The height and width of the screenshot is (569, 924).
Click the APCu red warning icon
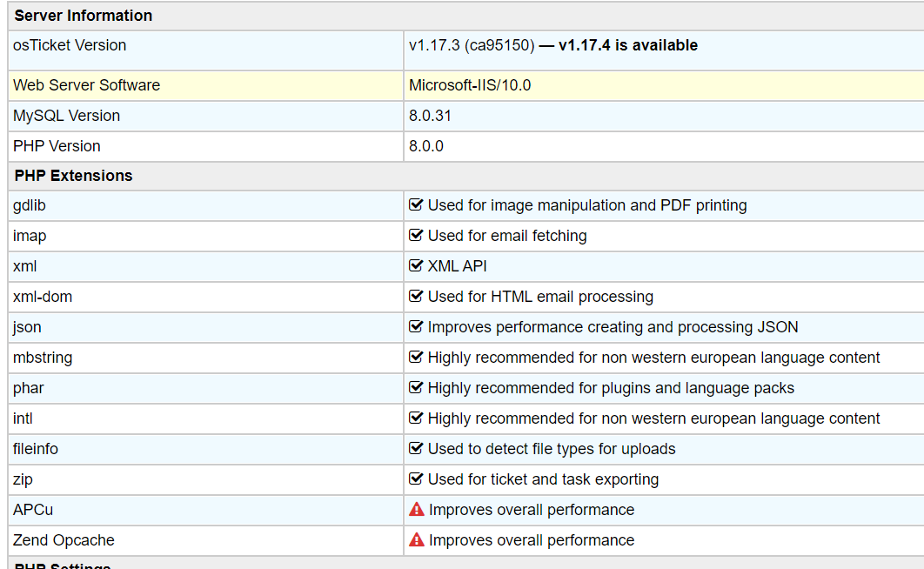tap(417, 510)
